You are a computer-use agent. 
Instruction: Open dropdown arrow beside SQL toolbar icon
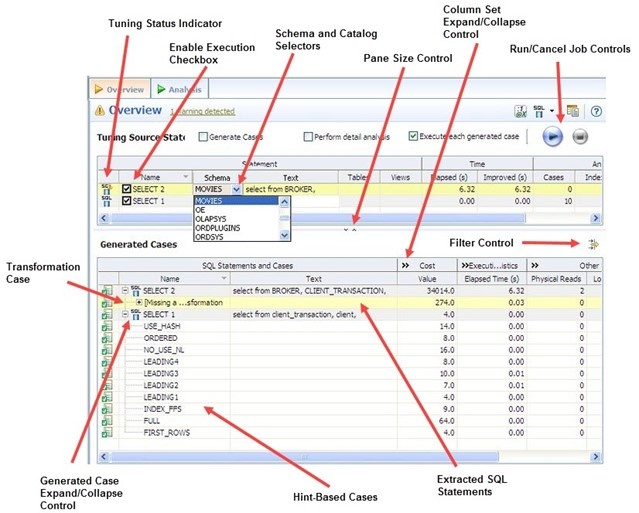(552, 111)
